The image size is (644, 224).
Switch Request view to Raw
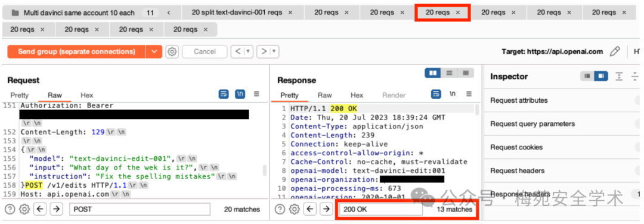(55, 95)
